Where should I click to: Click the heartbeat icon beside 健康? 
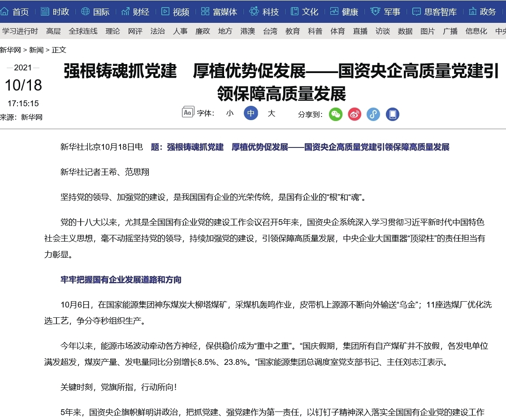click(334, 12)
